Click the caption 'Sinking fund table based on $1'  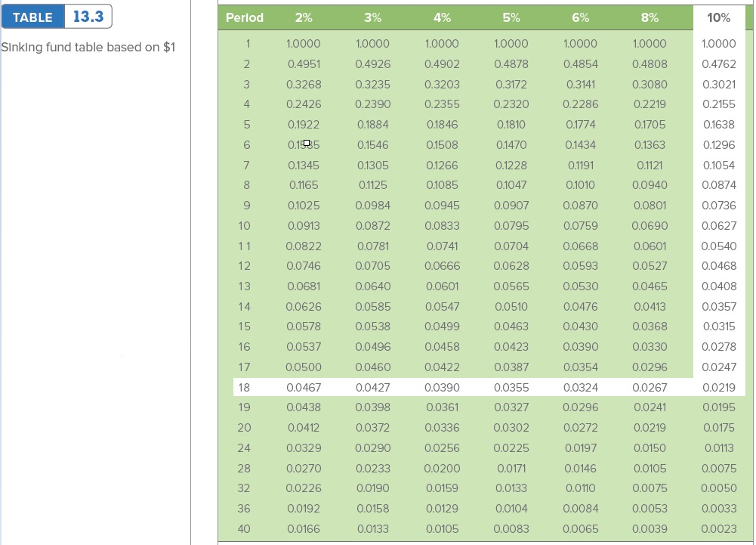coord(88,47)
